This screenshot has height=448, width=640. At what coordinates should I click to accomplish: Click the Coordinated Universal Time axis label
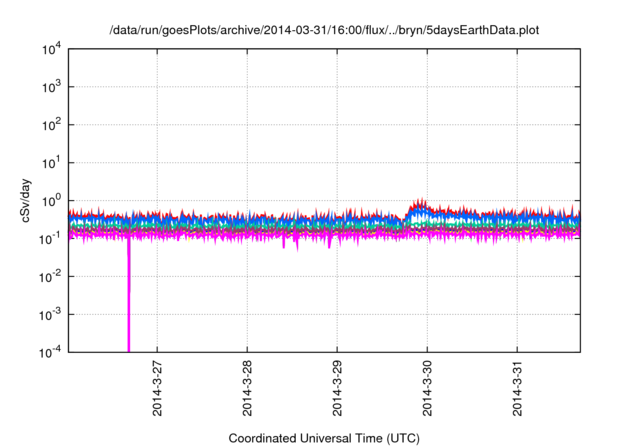click(x=324, y=438)
